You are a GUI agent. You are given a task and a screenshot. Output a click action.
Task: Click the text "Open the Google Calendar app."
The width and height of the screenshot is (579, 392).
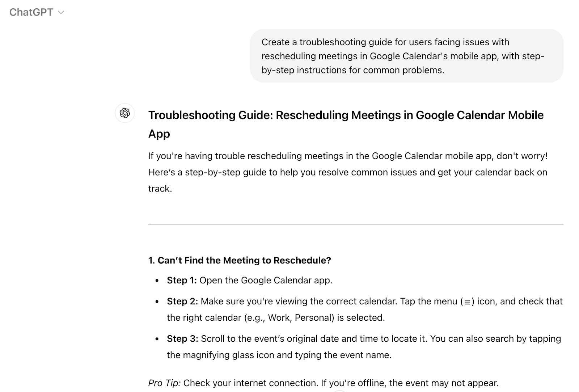(266, 281)
